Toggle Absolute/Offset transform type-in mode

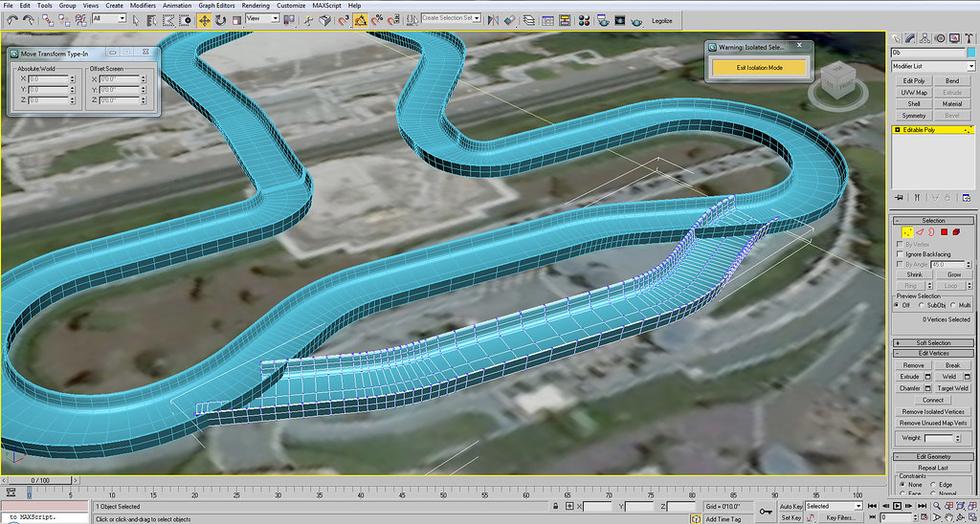point(569,506)
